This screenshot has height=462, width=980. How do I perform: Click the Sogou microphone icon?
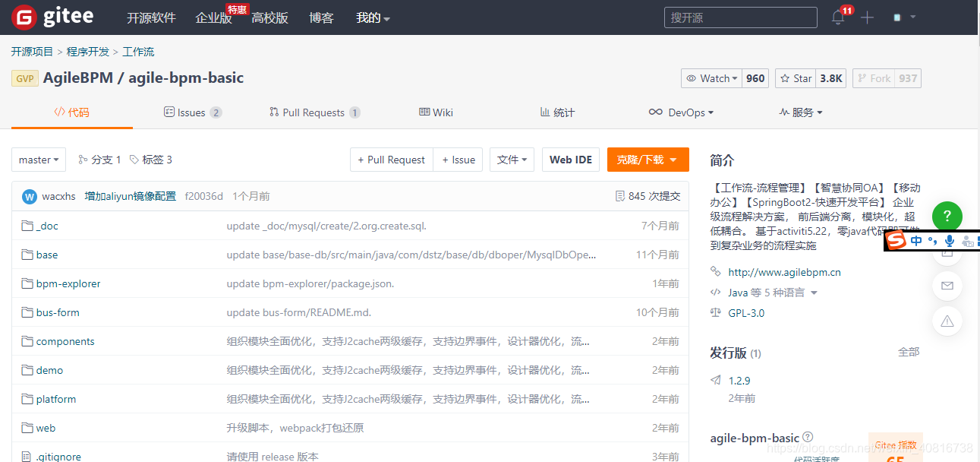pos(949,241)
